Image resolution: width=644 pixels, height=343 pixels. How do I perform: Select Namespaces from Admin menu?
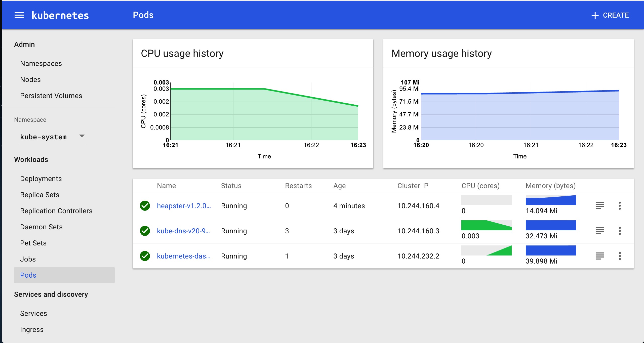pos(41,63)
